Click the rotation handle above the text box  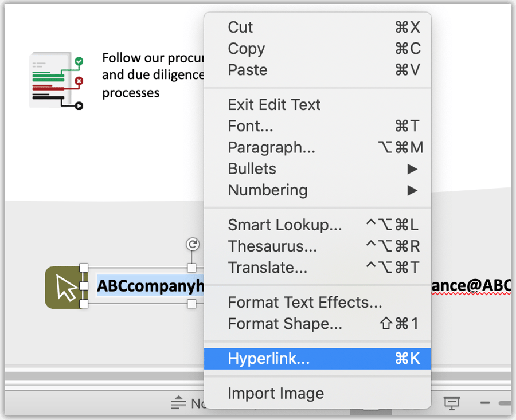193,244
